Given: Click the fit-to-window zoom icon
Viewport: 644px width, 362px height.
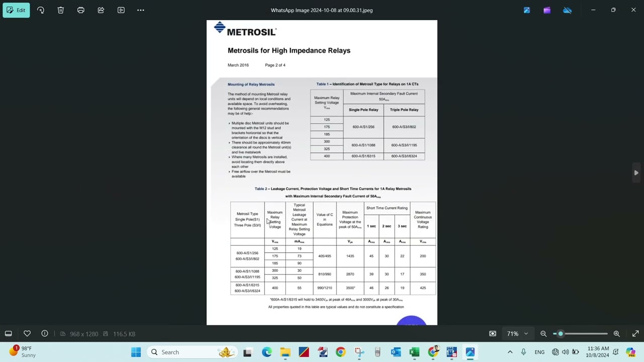Looking at the screenshot, I should pos(493,334).
